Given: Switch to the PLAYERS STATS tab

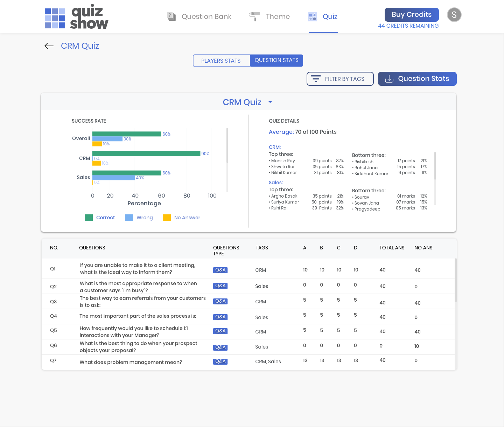Looking at the screenshot, I should (221, 60).
